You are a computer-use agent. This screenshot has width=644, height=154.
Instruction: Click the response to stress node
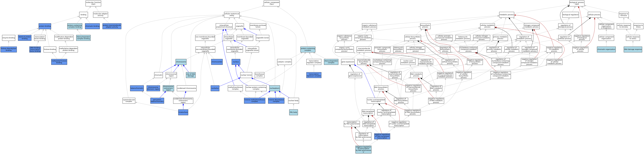(x=638, y=26)
